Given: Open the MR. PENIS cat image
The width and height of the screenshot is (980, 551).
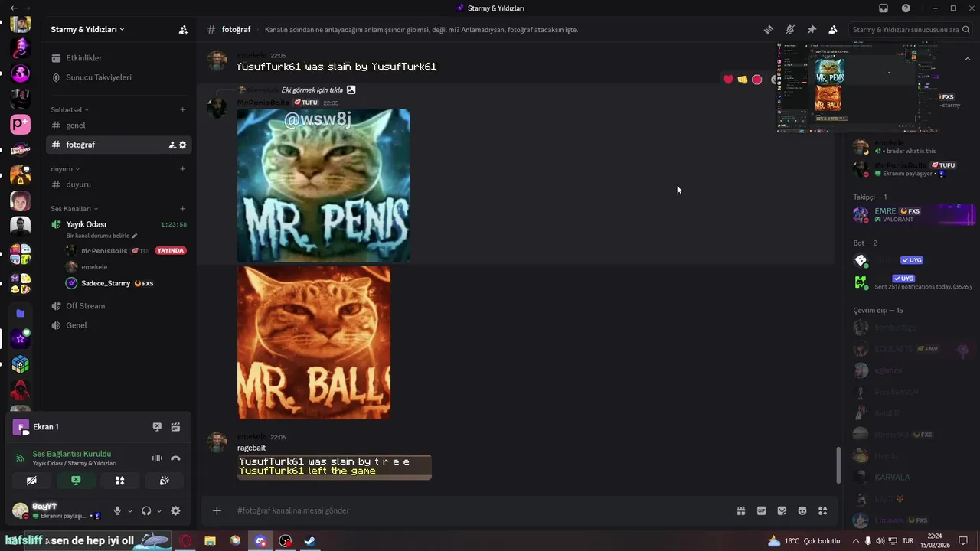Looking at the screenshot, I should [x=323, y=186].
